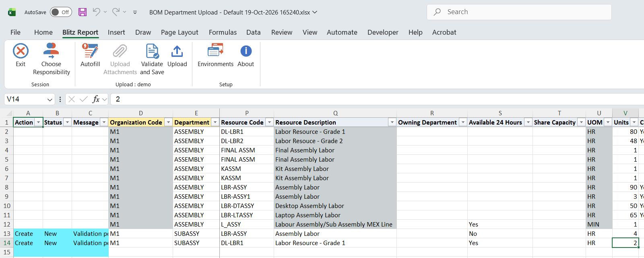Image resolution: width=644 pixels, height=258 pixels.
Task: Click the formula bar showing 2
Action: (x=378, y=99)
